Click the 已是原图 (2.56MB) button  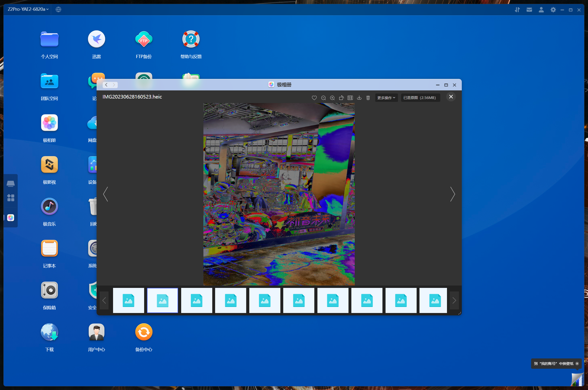420,98
